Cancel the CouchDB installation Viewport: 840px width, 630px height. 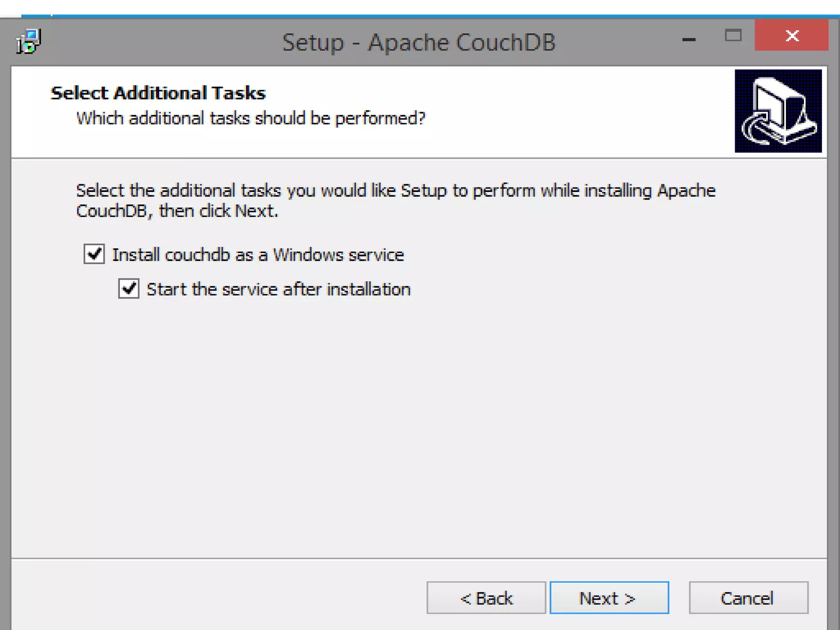[x=748, y=598]
